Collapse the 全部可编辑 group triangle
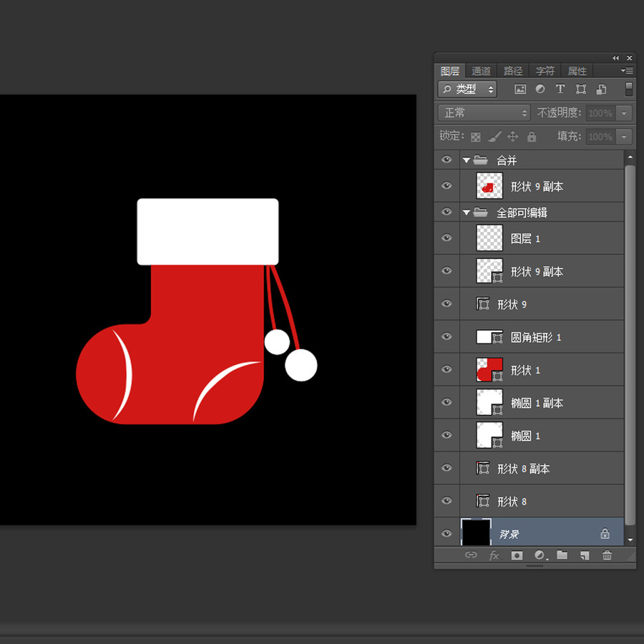This screenshot has height=644, width=644. click(x=466, y=213)
